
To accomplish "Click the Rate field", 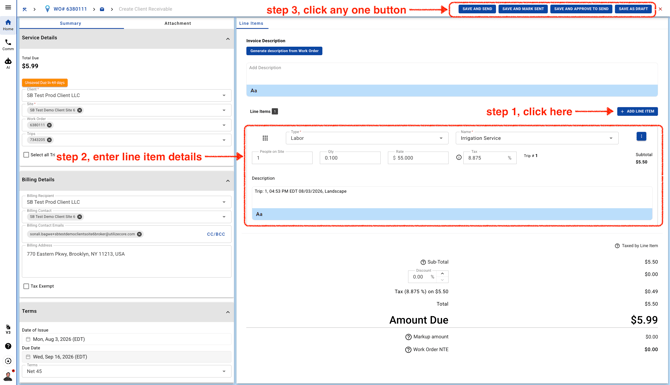I will (x=418, y=158).
